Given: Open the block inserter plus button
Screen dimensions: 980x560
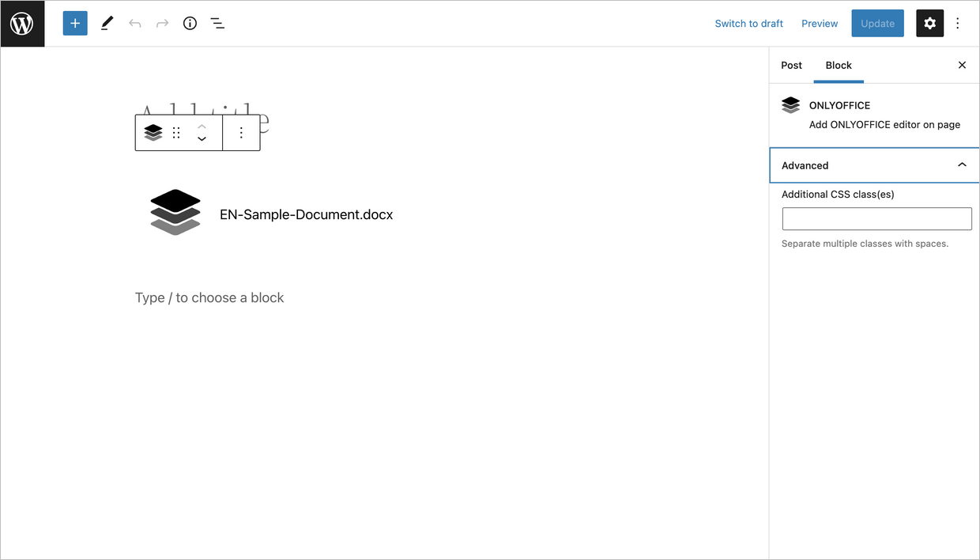Looking at the screenshot, I should (75, 24).
